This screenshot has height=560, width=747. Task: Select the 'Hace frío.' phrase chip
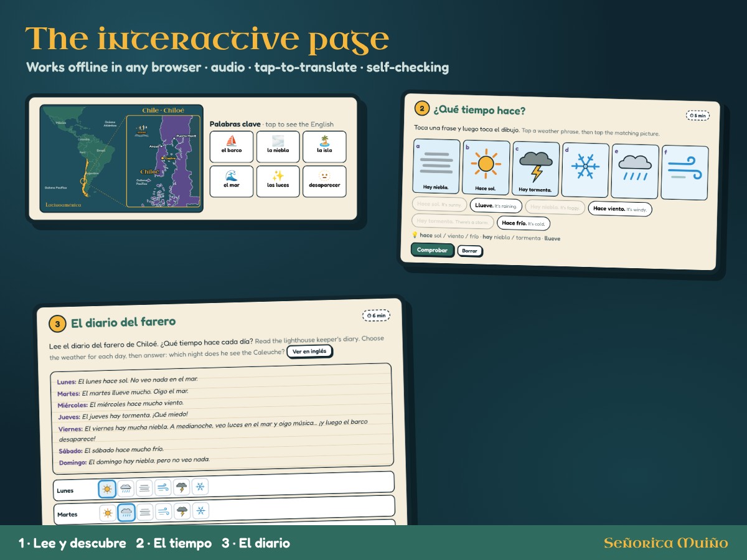point(524,223)
